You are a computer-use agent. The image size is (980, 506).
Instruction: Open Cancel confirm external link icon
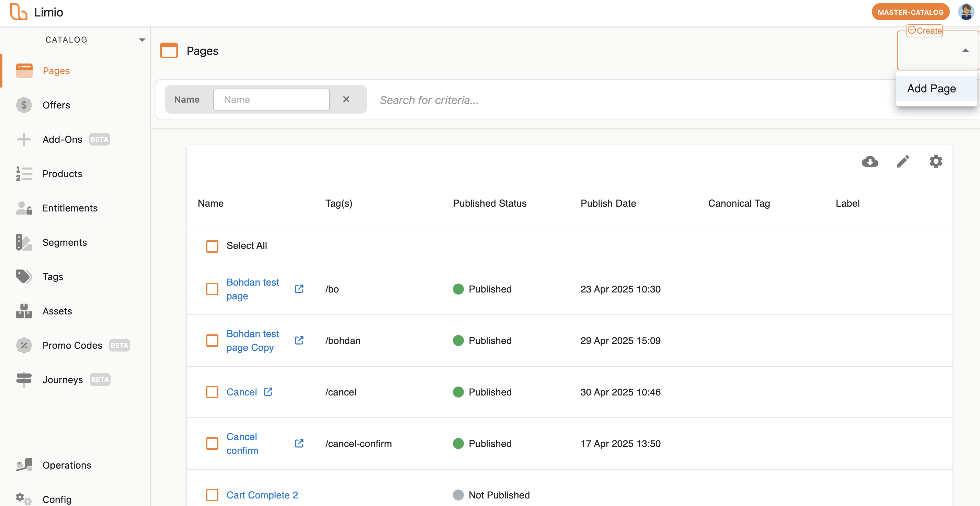299,443
